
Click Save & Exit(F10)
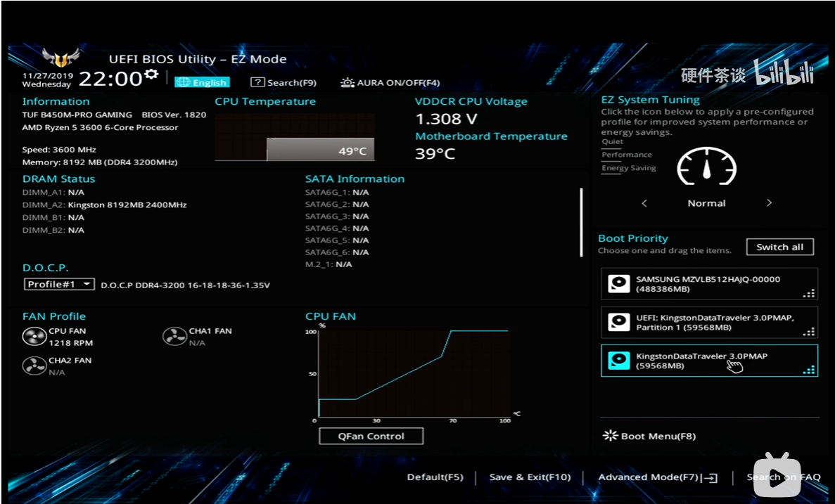point(530,477)
